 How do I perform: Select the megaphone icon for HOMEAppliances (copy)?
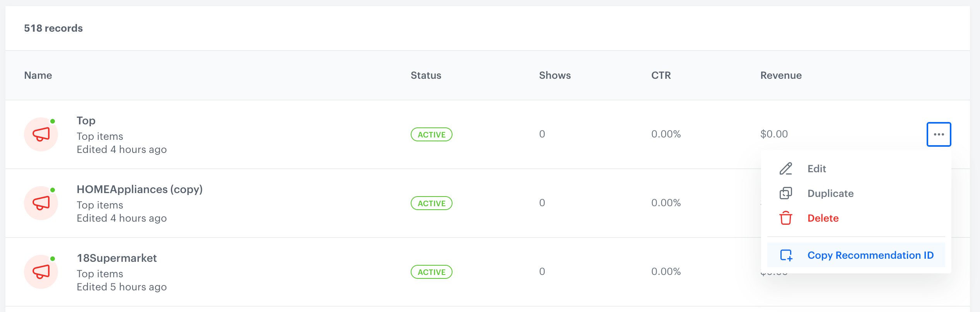coord(41,203)
